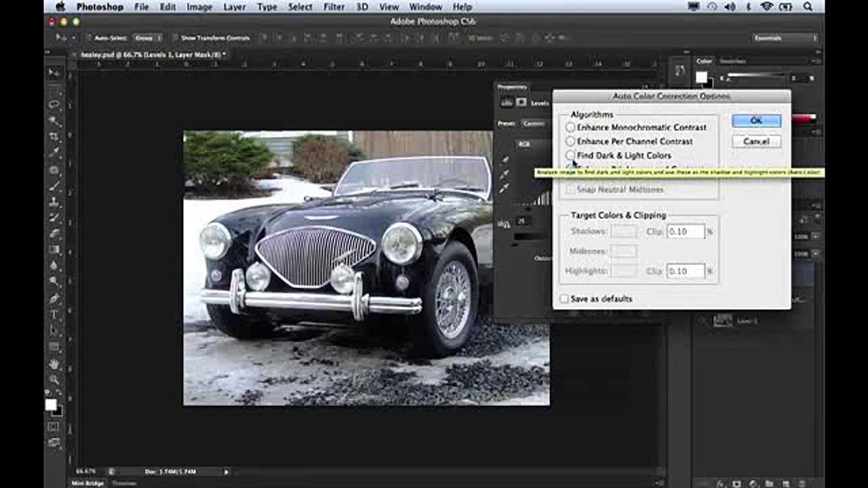
Task: Click the black point eyedropper in Properties
Action: (505, 160)
